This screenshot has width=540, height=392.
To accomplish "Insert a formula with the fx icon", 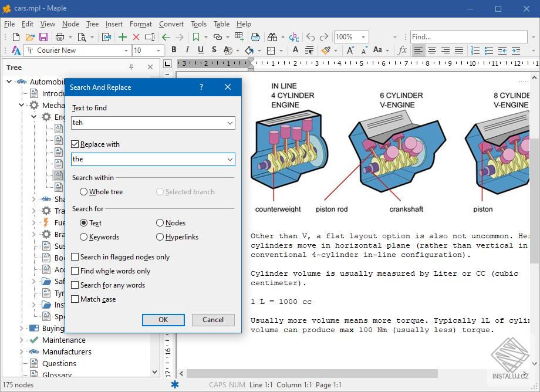I will click(x=402, y=50).
